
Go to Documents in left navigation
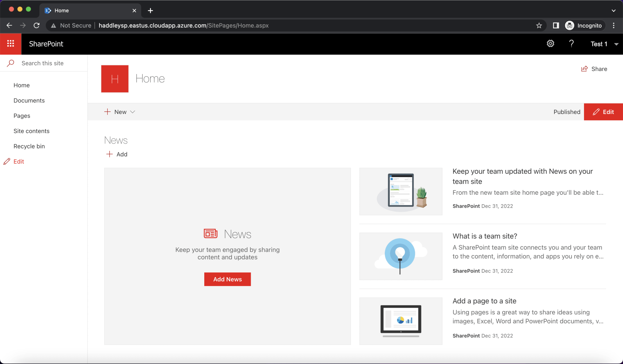coord(29,100)
